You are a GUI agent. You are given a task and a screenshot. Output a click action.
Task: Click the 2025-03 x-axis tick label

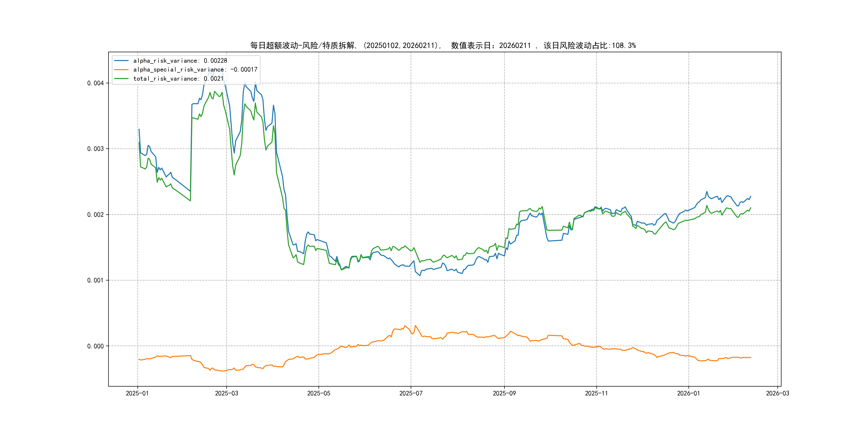226,393
